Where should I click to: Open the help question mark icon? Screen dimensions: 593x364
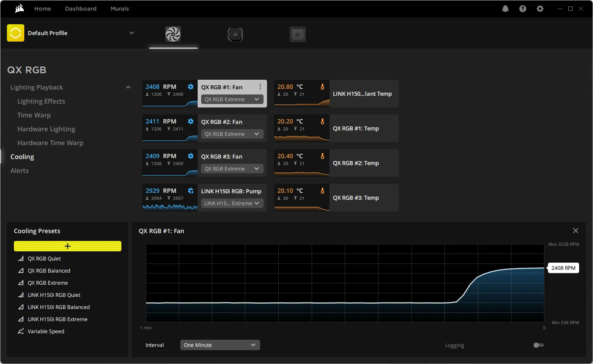523,9
